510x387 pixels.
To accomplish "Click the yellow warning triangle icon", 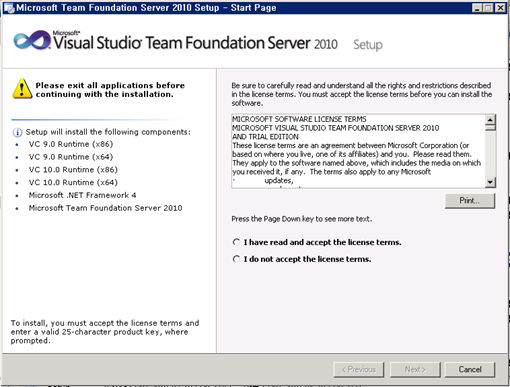I will pos(22,89).
